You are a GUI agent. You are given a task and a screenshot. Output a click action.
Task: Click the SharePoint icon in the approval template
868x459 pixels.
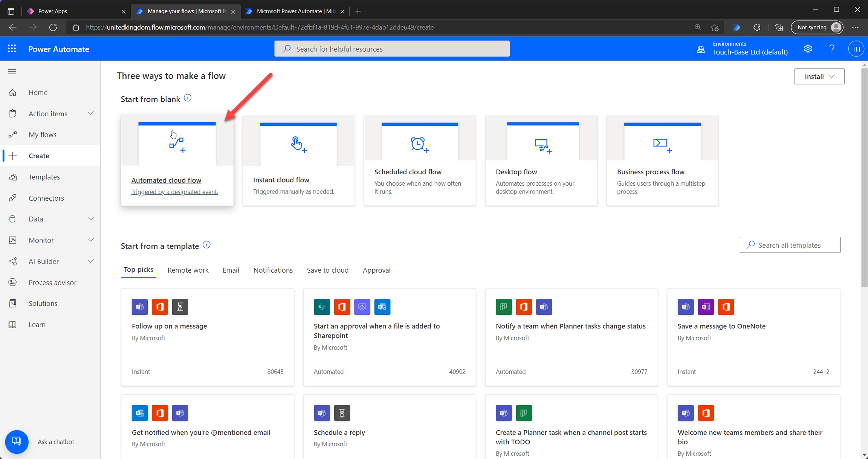click(322, 307)
